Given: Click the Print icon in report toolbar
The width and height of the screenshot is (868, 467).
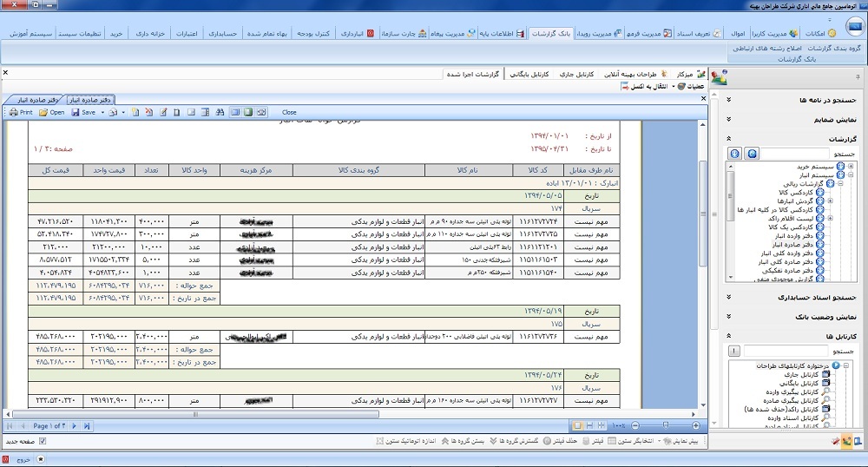Looking at the screenshot, I should pos(20,112).
